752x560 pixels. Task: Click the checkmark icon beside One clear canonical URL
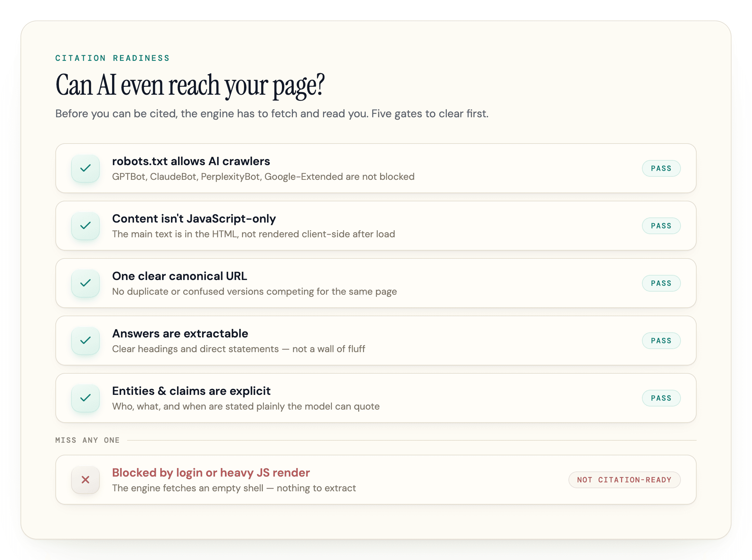[85, 283]
